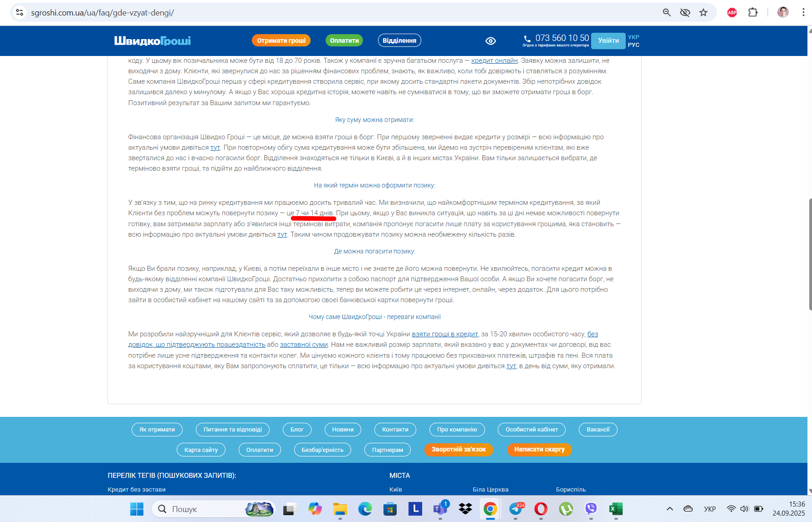Open the ABP adblock extension icon
Image resolution: width=812 pixels, height=522 pixels.
(x=732, y=12)
